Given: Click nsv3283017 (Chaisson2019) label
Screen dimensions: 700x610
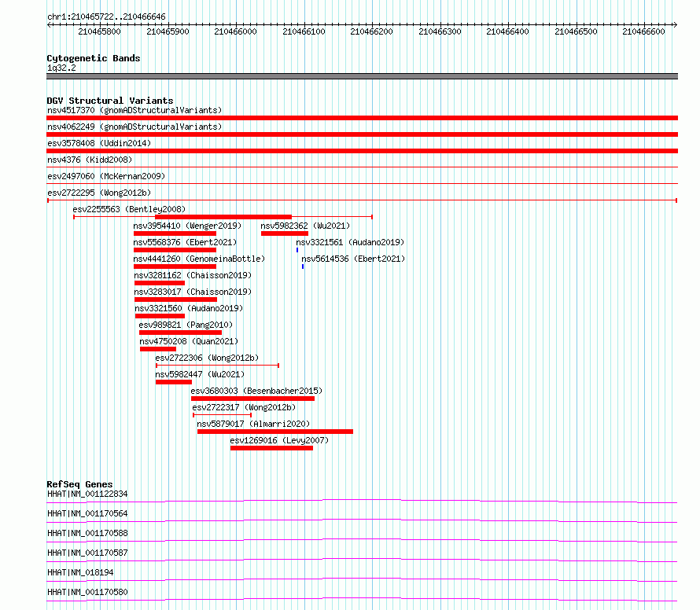Looking at the screenshot, I should [x=193, y=292].
